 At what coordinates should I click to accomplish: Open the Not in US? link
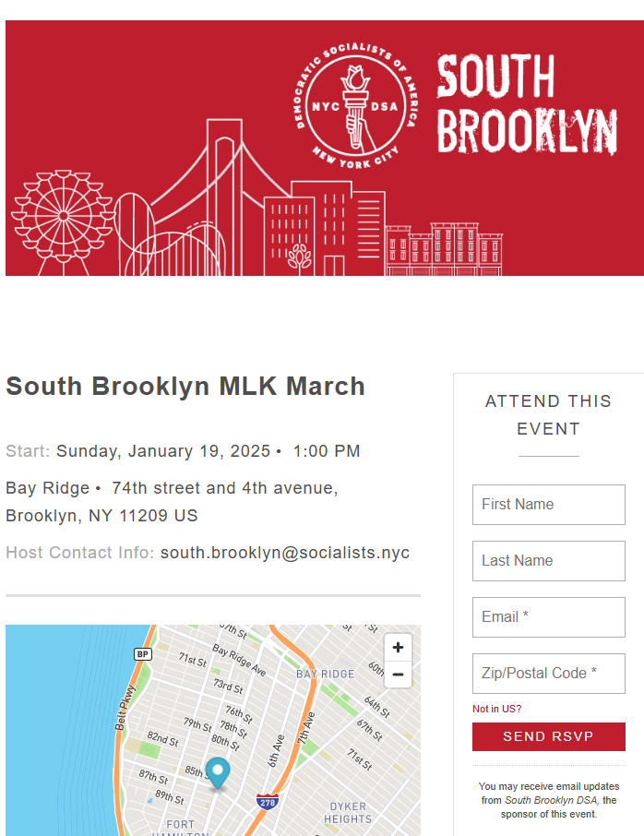(x=497, y=709)
